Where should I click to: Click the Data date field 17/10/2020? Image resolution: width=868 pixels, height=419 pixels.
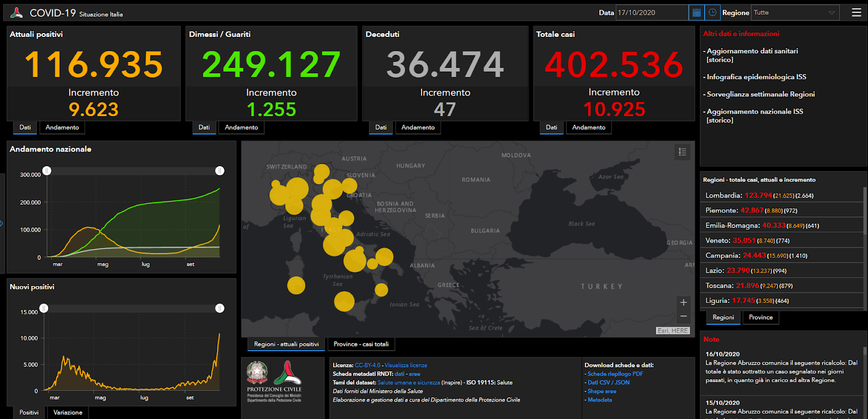[652, 12]
